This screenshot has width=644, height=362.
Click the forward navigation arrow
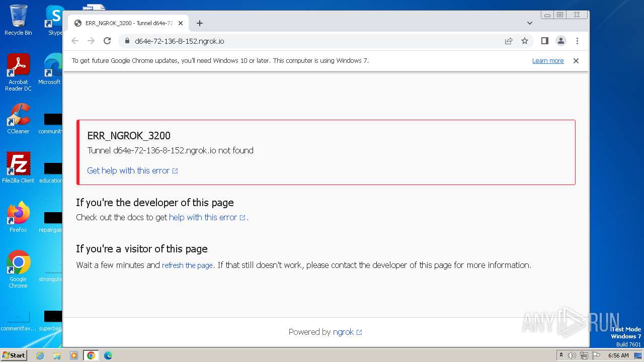[x=91, y=41]
